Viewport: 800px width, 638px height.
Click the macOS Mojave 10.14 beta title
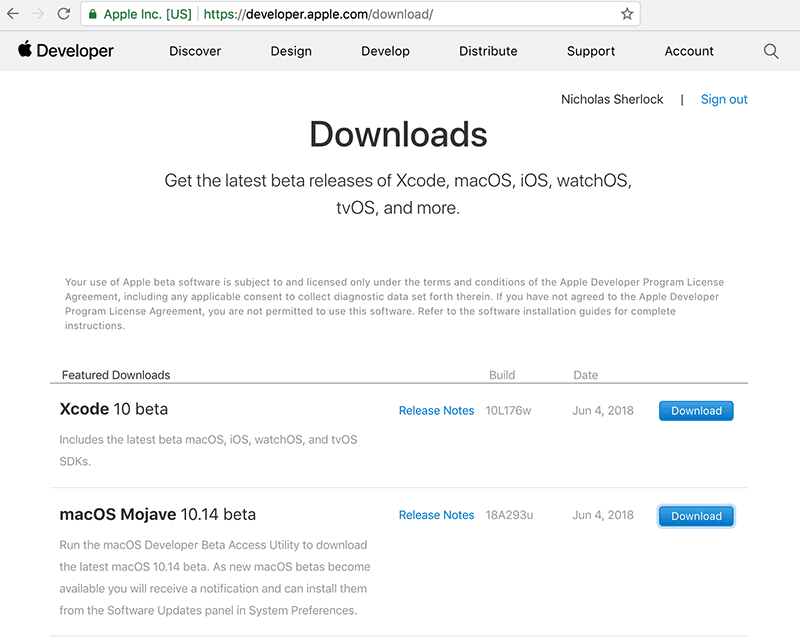[158, 514]
